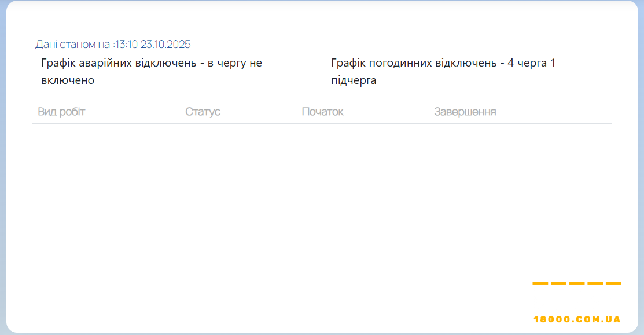Click the first yellow dash on the left
The image size is (644, 335).
tap(540, 284)
